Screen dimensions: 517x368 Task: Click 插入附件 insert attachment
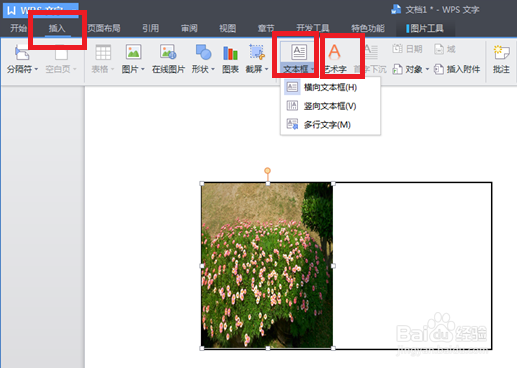pyautogui.click(x=457, y=69)
